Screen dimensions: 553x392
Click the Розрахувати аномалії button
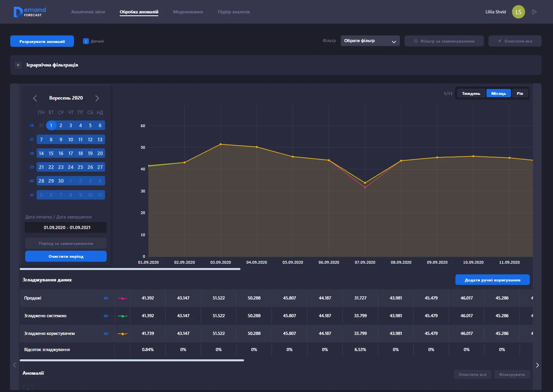point(42,41)
